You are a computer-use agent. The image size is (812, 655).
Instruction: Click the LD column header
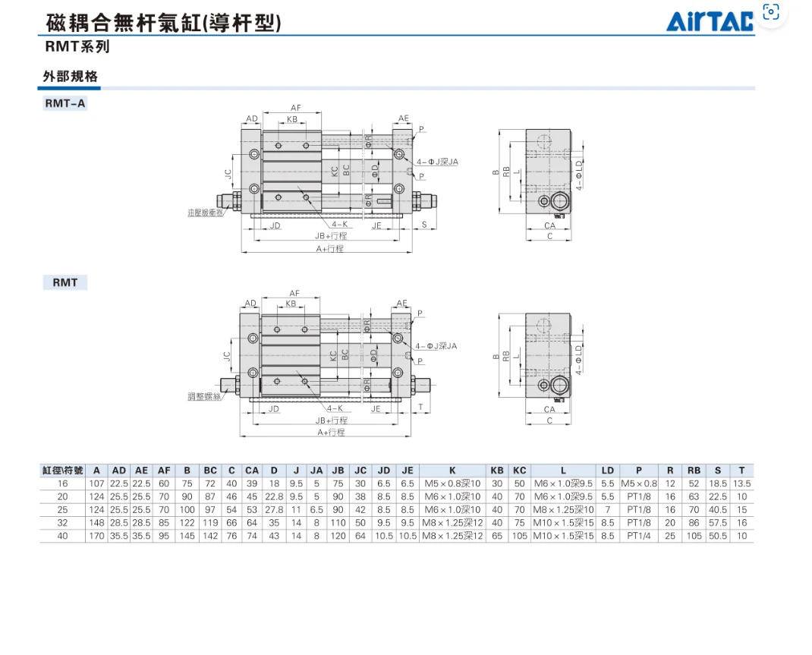point(607,471)
